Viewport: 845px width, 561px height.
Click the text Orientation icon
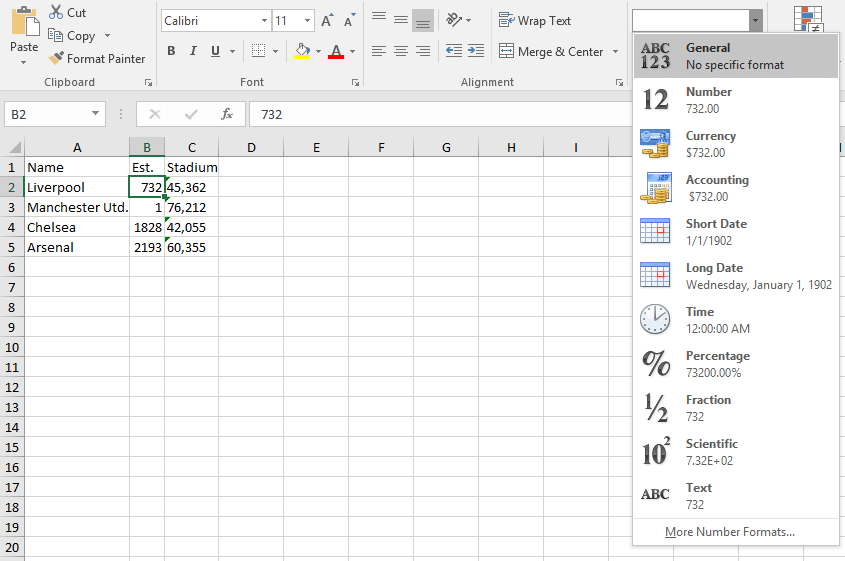[x=454, y=20]
